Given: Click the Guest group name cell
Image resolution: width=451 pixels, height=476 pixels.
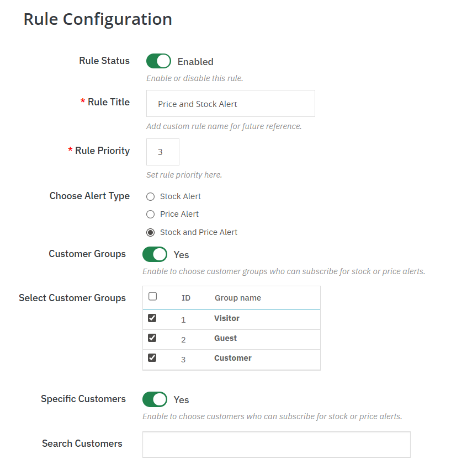Looking at the screenshot, I should coord(225,338).
